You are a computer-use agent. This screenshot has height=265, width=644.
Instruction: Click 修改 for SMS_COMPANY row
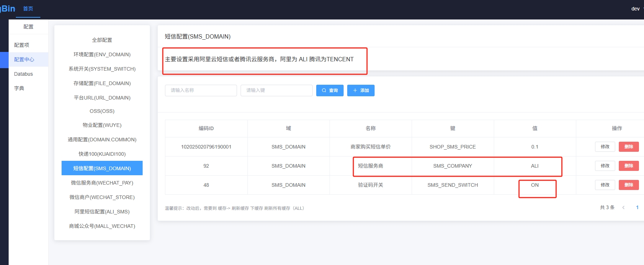[605, 166]
